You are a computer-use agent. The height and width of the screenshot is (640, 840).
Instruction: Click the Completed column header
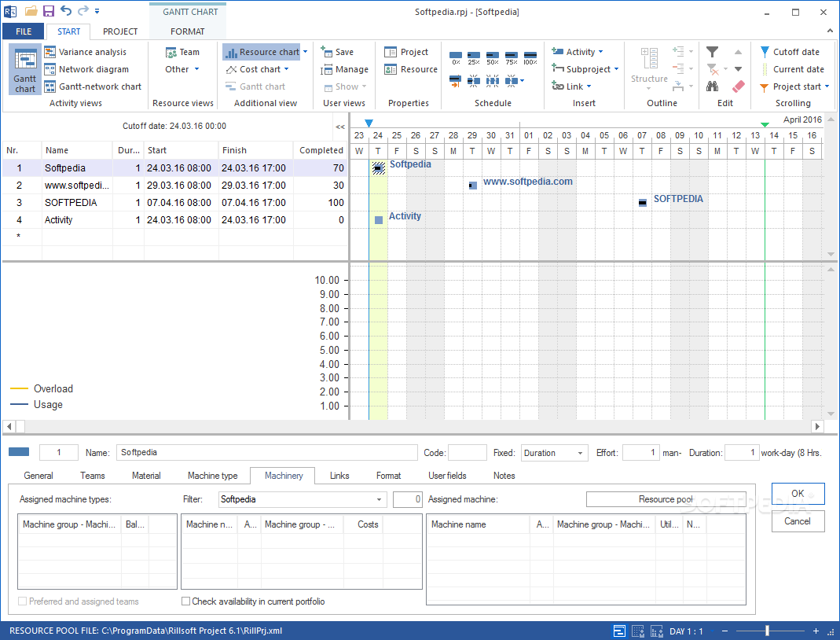tap(321, 151)
